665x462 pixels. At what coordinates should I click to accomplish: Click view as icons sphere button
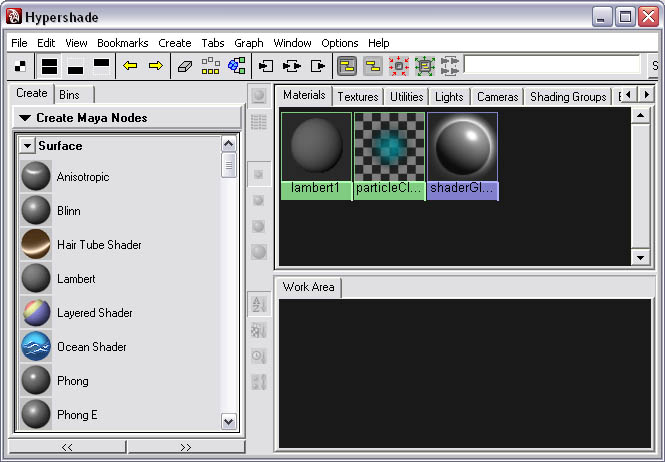(x=259, y=95)
